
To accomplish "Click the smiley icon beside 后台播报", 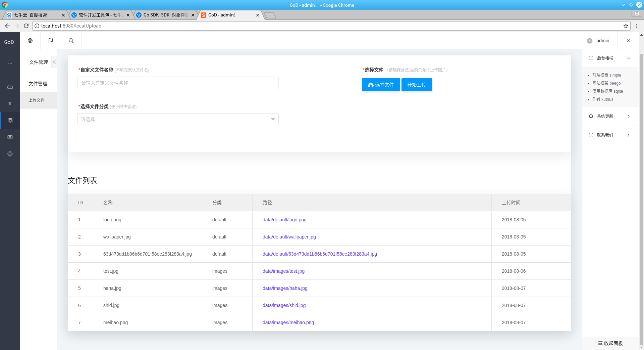I will (591, 58).
